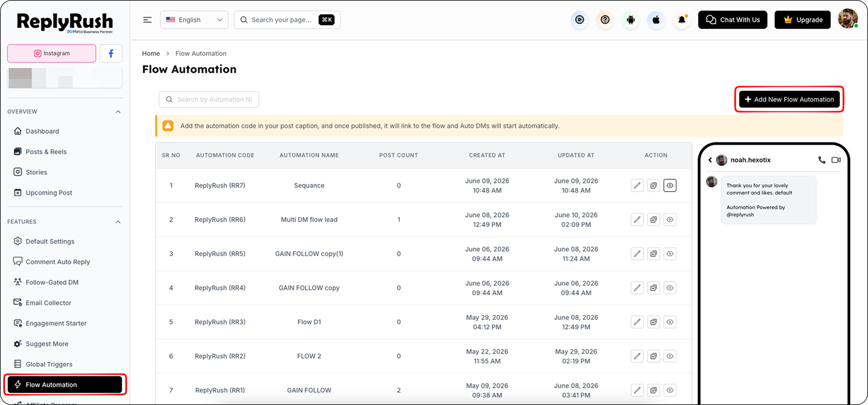868x405 pixels.
Task: Edit the Sequance automation with pencil icon
Action: 637,185
